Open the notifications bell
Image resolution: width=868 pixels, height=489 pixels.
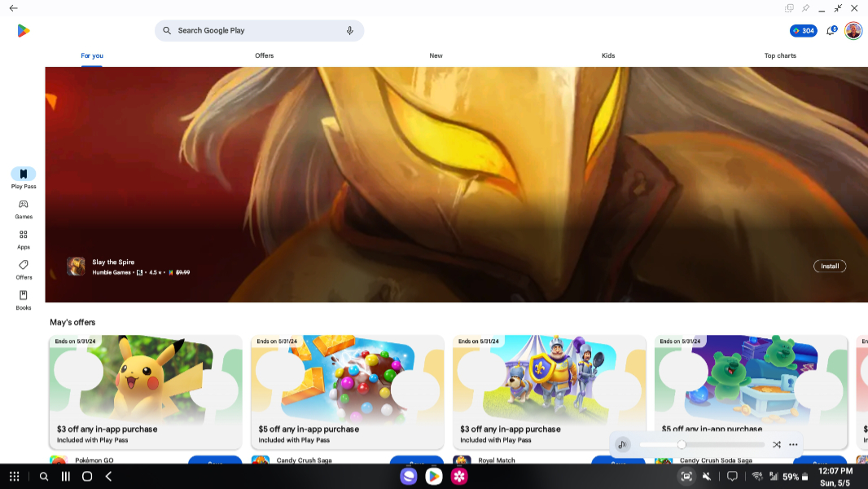coord(831,31)
